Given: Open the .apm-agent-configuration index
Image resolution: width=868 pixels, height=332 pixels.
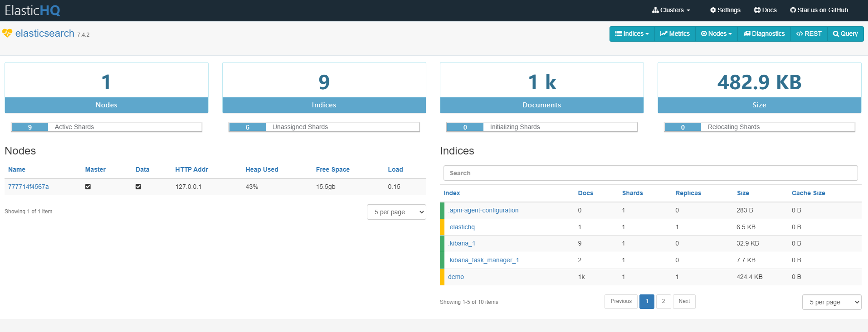Looking at the screenshot, I should [483, 210].
